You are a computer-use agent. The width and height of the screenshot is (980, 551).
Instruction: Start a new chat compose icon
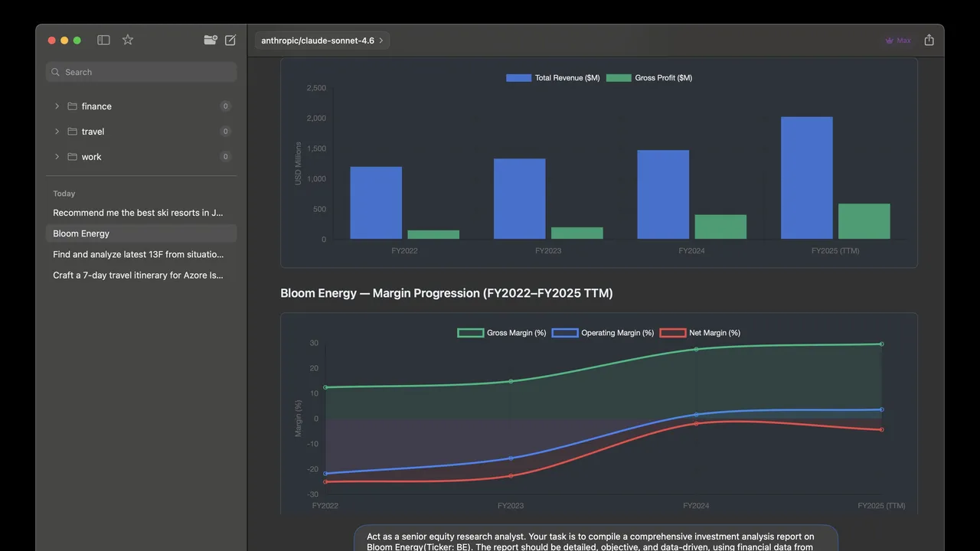point(230,40)
